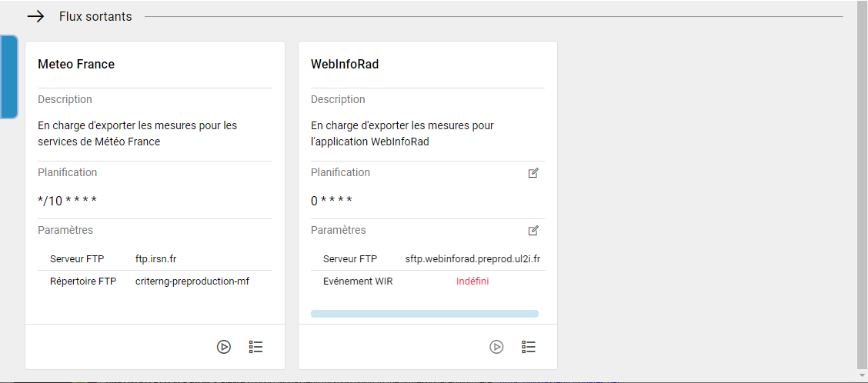Edit the WebInfoRad Planification schedule
The width and height of the screenshot is (868, 383).
533,173
